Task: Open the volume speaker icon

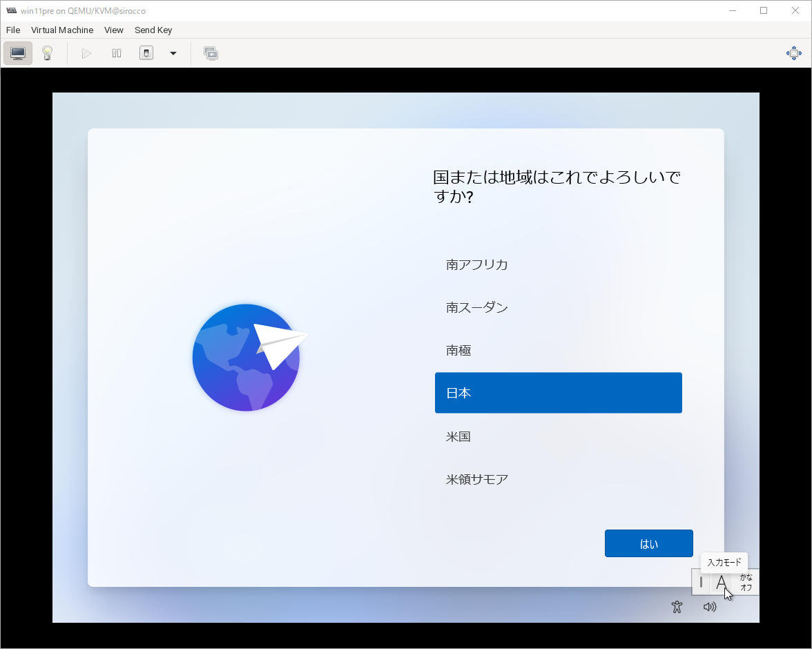Action: pos(710,606)
